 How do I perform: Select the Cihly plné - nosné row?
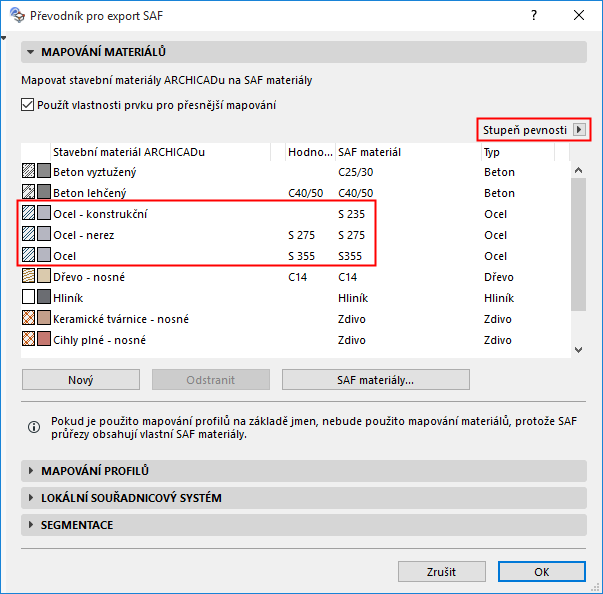tap(296, 339)
